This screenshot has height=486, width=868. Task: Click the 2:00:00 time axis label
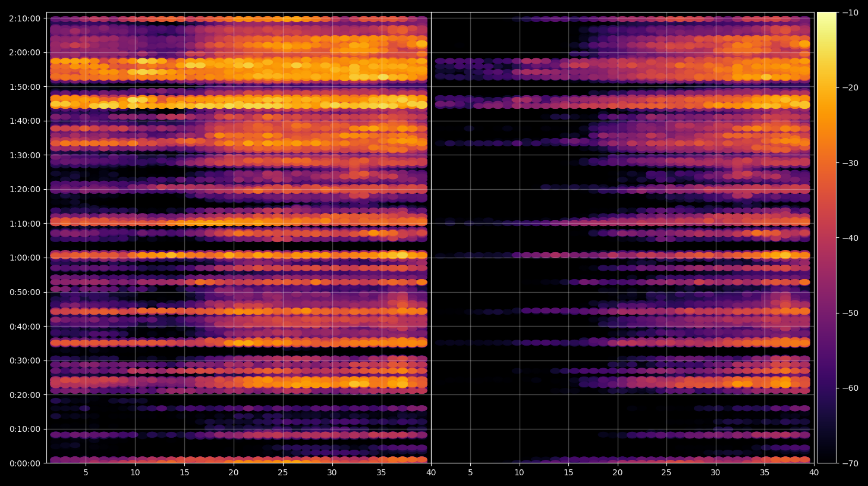pyautogui.click(x=24, y=52)
